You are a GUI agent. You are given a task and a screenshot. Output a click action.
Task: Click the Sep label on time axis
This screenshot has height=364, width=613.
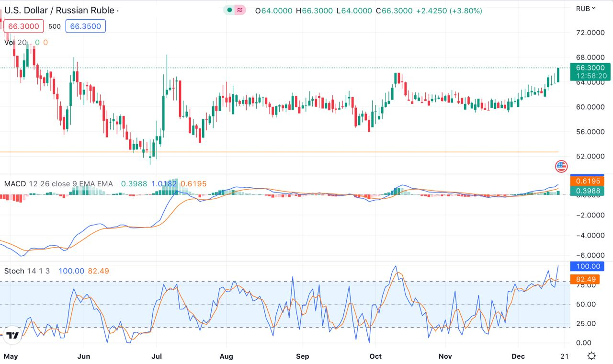(x=303, y=356)
